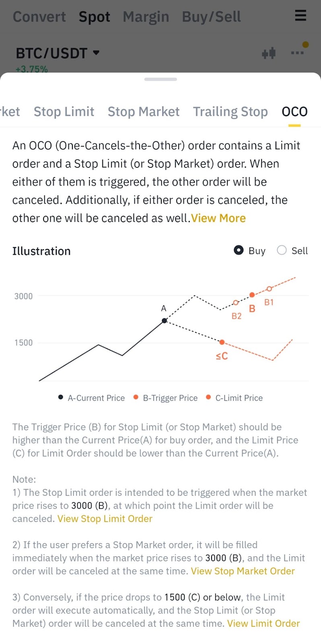Open the View Stop Market Order link
This screenshot has height=644, width=321.
coord(243,571)
